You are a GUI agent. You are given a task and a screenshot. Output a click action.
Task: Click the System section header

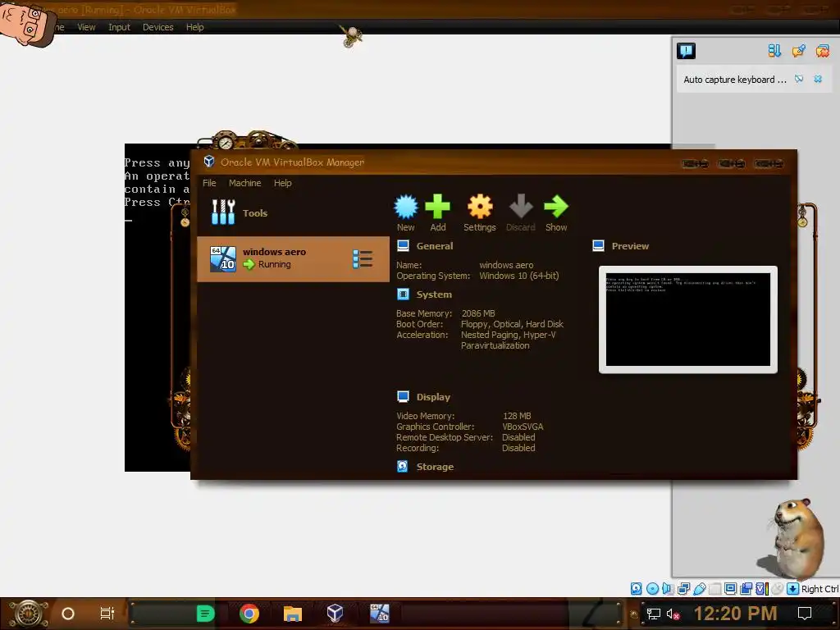434,294
